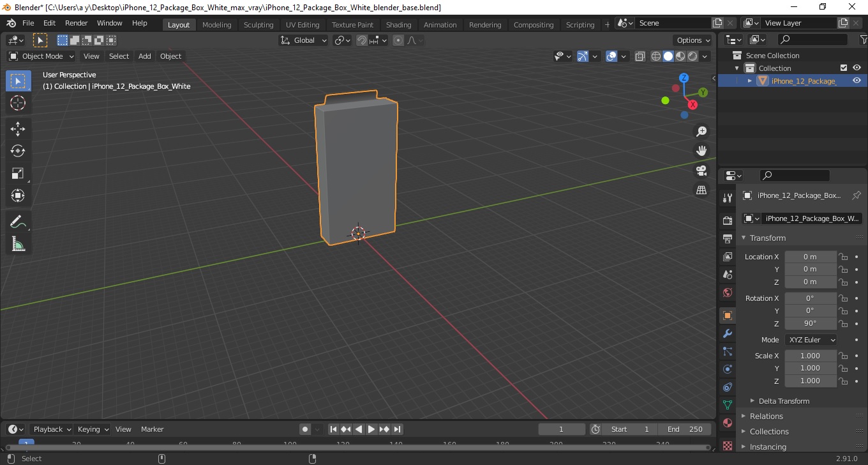This screenshot has width=868, height=465.
Task: Switch to the UV Editing workspace tab
Action: click(x=303, y=25)
